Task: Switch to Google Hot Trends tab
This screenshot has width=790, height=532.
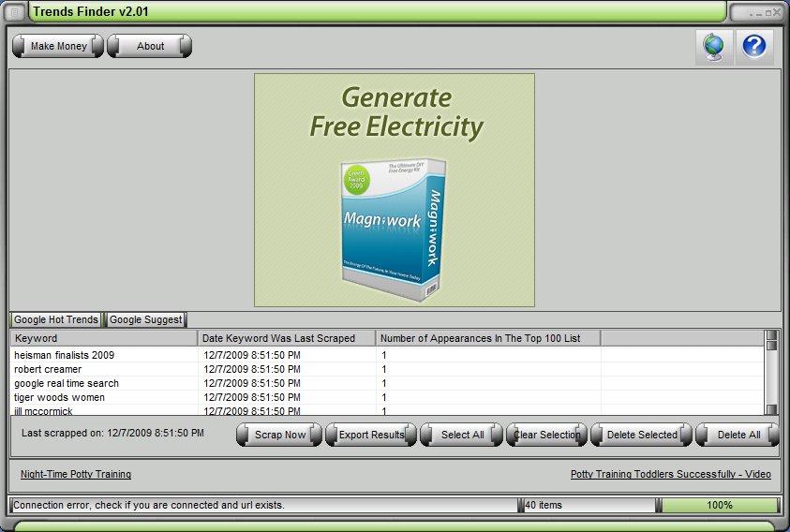Action: click(x=56, y=319)
